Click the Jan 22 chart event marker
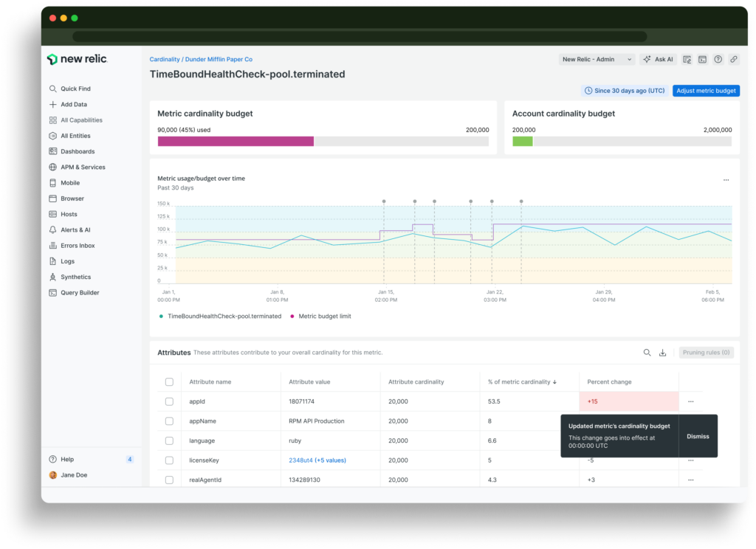The height and width of the screenshot is (549, 756). (x=492, y=201)
